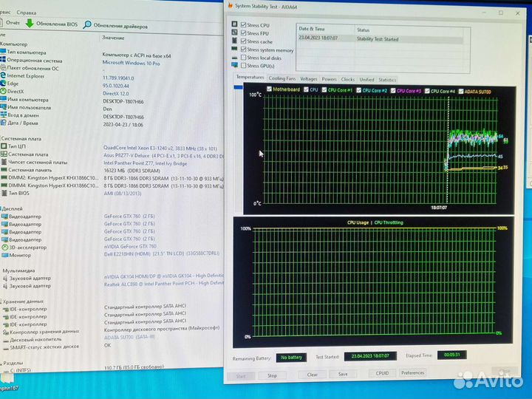Click the Отчёт toolbar button

pos(10,23)
